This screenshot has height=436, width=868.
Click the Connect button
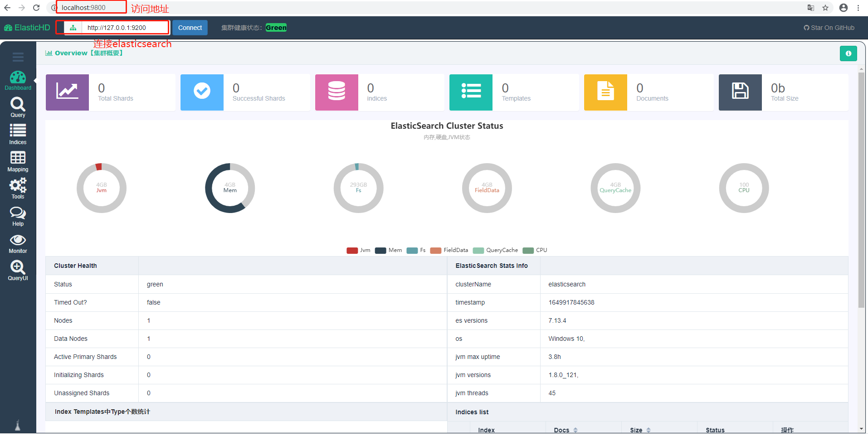(x=190, y=28)
